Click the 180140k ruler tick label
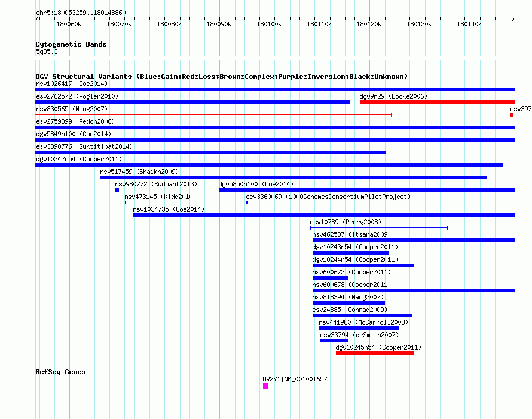Viewport: 532px width, 419px height. tap(469, 24)
